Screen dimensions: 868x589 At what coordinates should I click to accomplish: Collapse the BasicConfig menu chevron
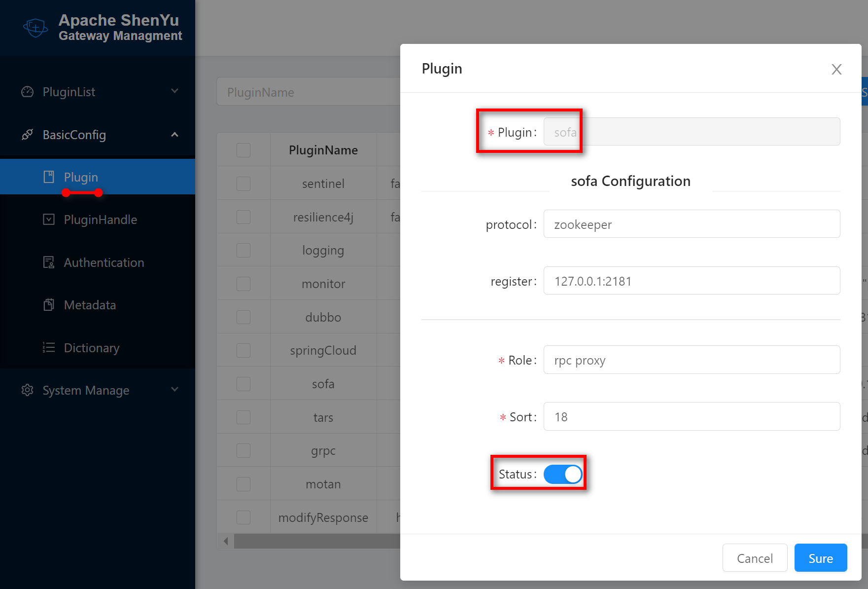tap(174, 135)
